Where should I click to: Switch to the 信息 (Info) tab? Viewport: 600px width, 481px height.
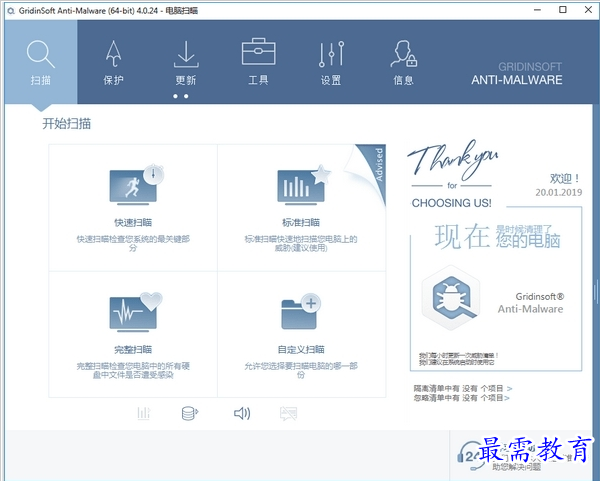click(x=403, y=62)
